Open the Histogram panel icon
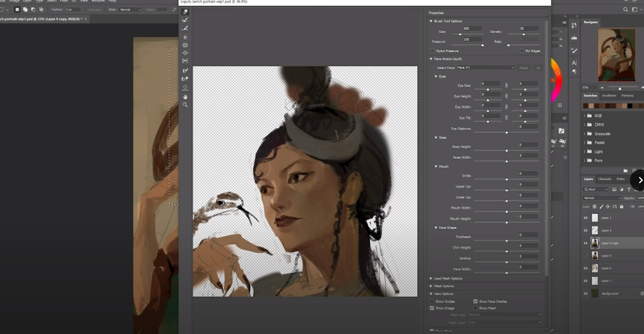Screen dimensions: 644x334 pyautogui.click(x=574, y=37)
